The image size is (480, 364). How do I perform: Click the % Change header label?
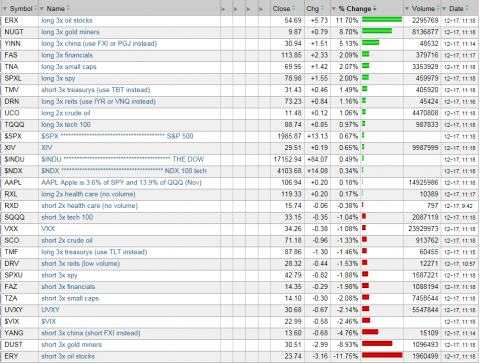click(x=355, y=9)
